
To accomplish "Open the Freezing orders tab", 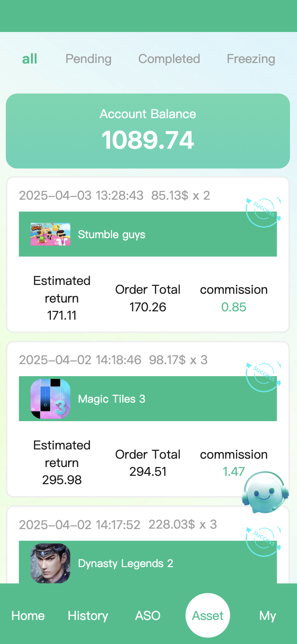I will coord(251,59).
